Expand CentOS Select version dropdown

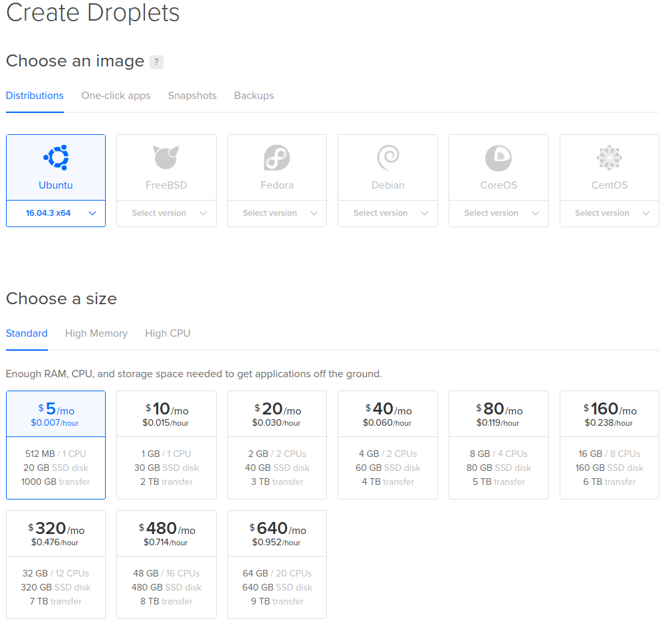609,213
